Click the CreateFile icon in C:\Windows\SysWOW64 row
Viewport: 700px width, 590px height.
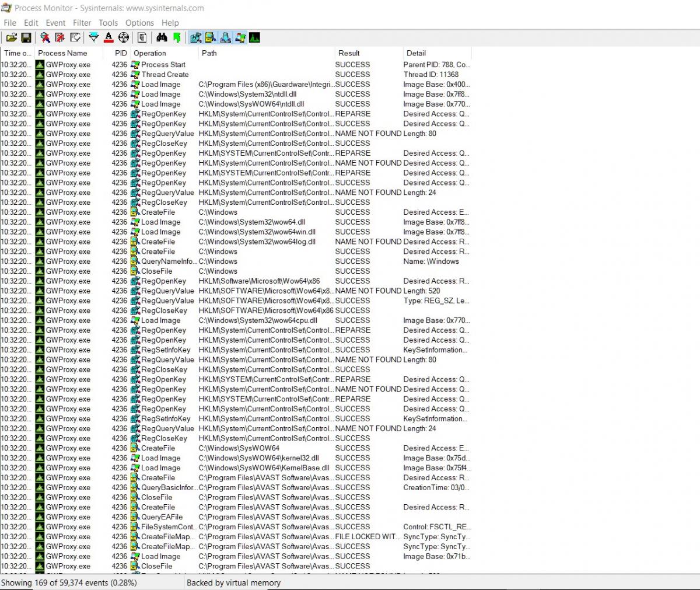pyautogui.click(x=135, y=448)
